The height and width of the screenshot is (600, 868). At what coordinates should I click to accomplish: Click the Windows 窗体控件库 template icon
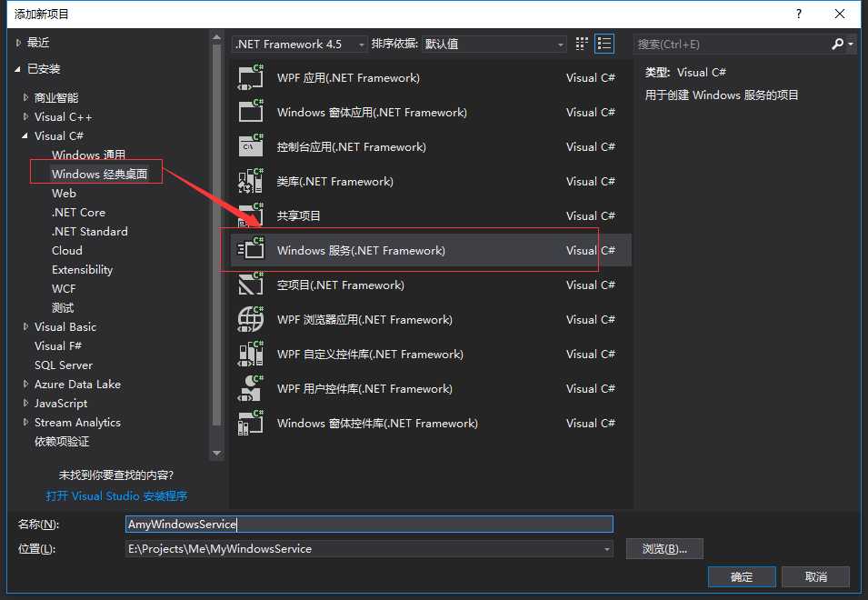click(251, 424)
